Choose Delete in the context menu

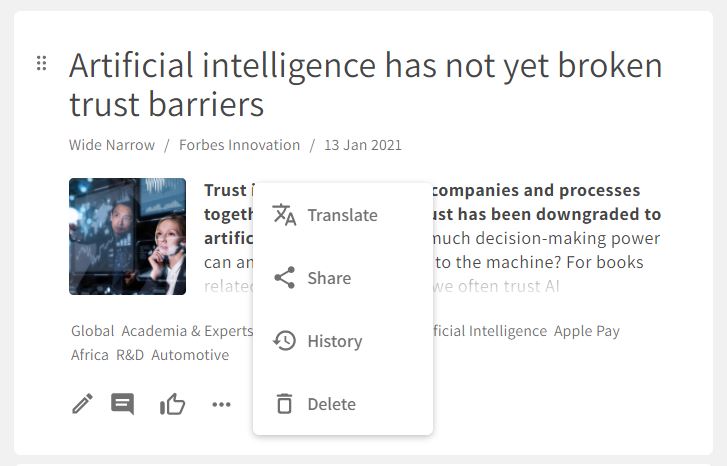[x=331, y=404]
